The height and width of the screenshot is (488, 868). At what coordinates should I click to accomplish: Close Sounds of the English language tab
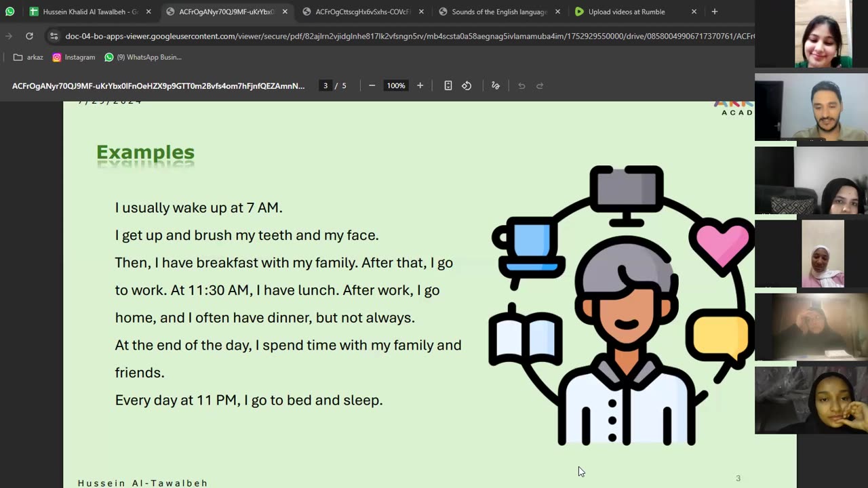[x=557, y=12]
